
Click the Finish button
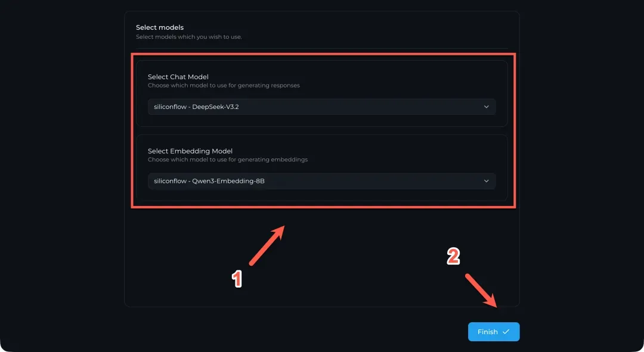(493, 332)
